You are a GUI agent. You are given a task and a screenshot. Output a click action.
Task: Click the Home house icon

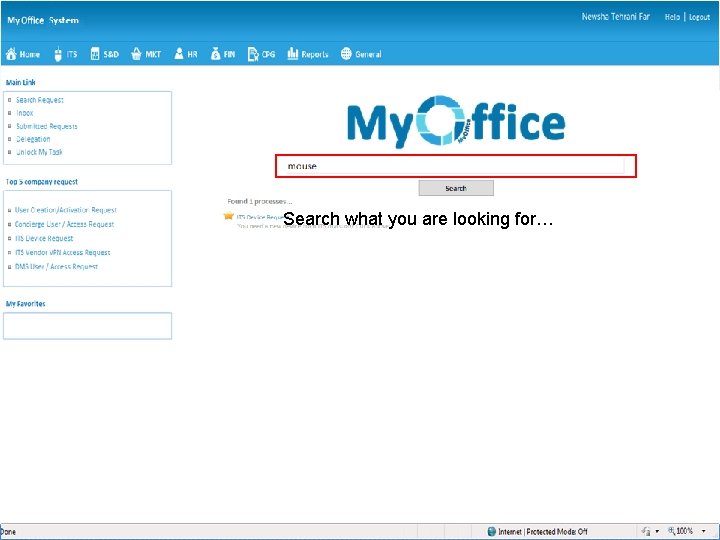11,54
